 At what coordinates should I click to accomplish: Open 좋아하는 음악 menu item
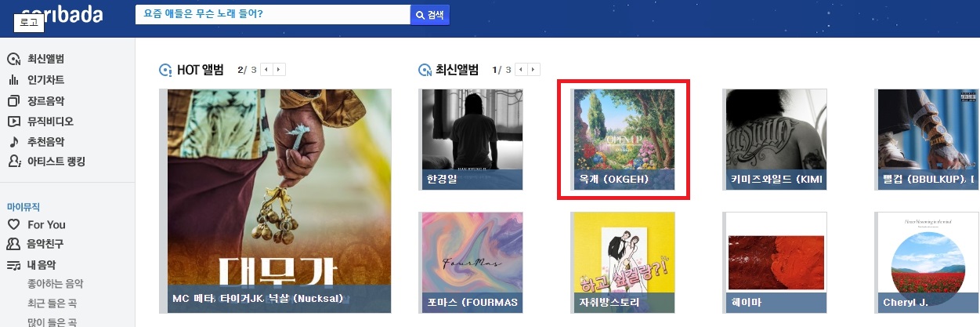coord(56,284)
